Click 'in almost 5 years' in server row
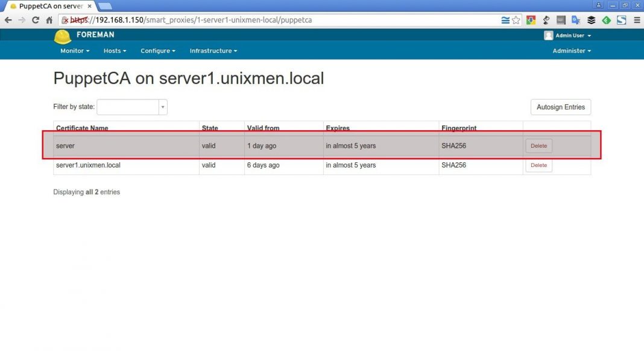The width and height of the screenshot is (644, 351). pyautogui.click(x=351, y=145)
